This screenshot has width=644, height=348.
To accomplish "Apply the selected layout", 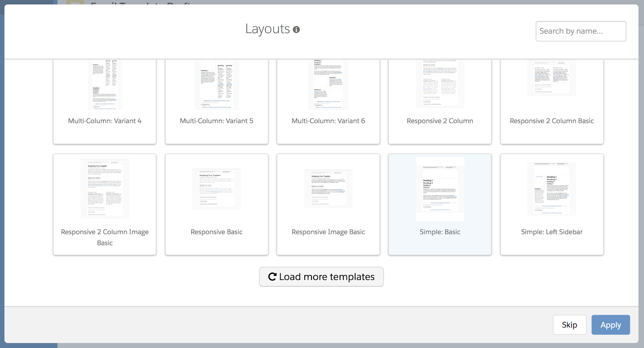I will pos(610,325).
